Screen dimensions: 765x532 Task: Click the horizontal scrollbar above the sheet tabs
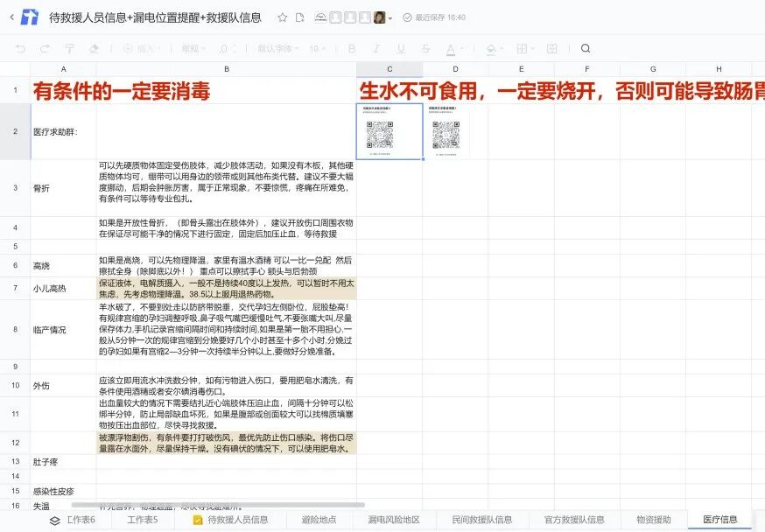click(x=218, y=505)
